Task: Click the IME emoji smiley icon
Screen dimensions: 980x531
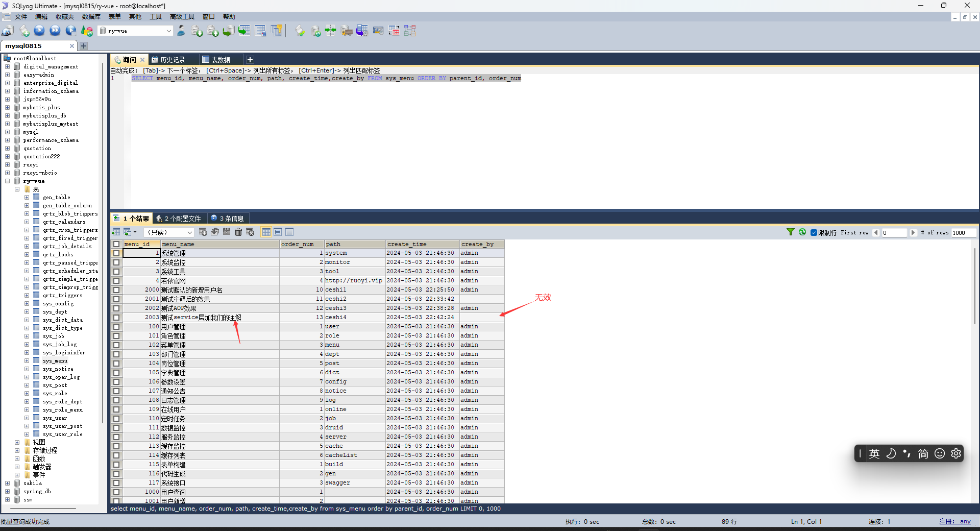Action: point(940,453)
